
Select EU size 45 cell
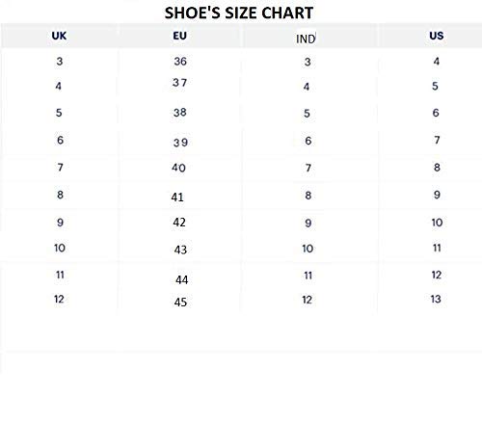tap(180, 303)
